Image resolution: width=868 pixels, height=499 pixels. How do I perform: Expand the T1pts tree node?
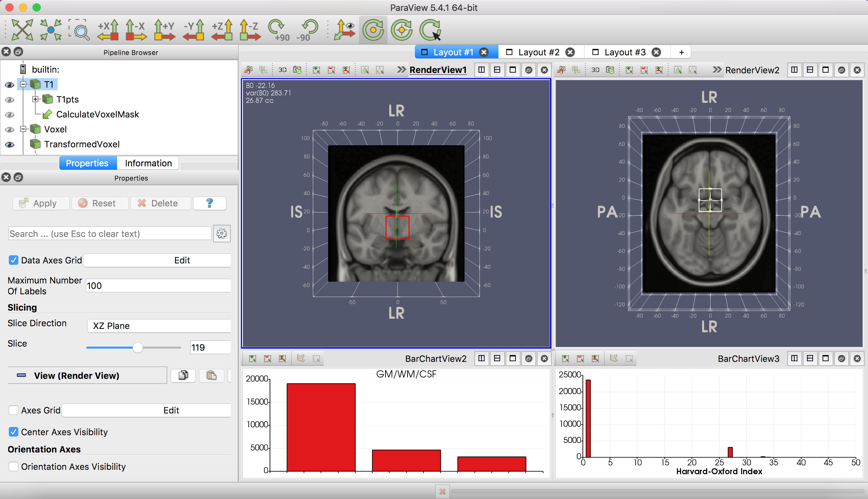(35, 99)
